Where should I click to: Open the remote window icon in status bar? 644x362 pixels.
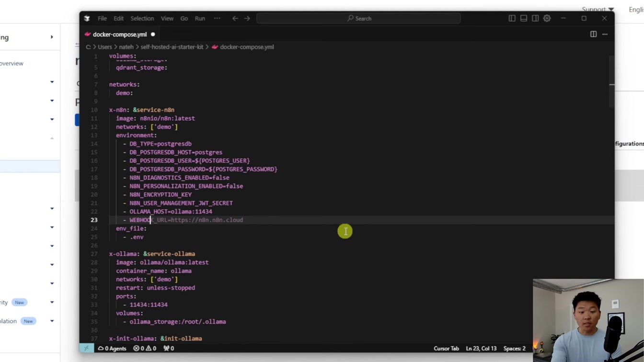[86, 348]
